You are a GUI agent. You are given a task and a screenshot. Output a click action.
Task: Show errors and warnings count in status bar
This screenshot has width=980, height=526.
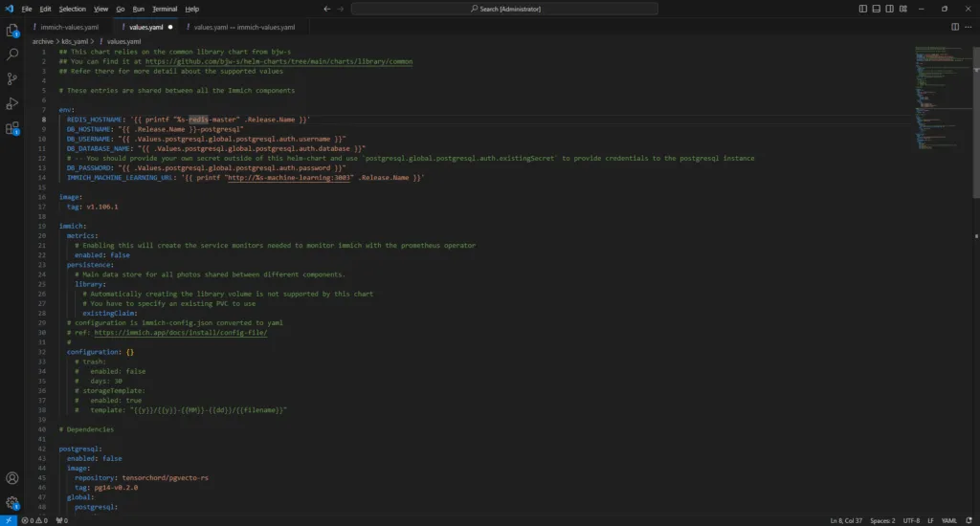click(x=34, y=520)
